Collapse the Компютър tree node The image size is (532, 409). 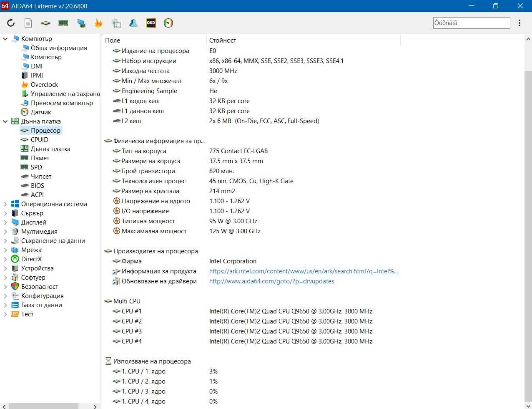coord(5,39)
